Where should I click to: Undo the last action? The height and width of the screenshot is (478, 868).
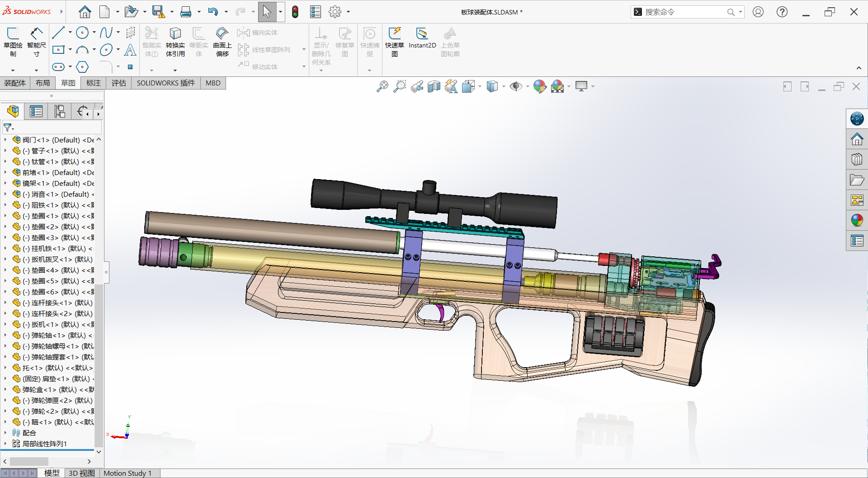pyautogui.click(x=213, y=12)
